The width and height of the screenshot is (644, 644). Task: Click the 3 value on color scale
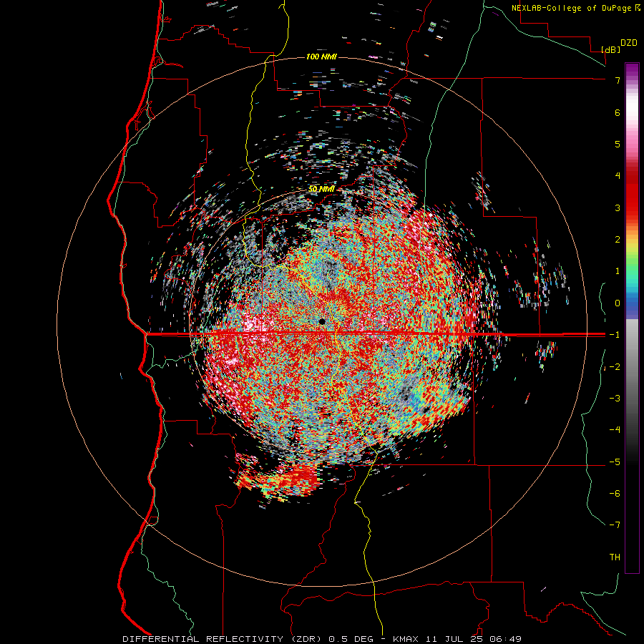(x=618, y=208)
